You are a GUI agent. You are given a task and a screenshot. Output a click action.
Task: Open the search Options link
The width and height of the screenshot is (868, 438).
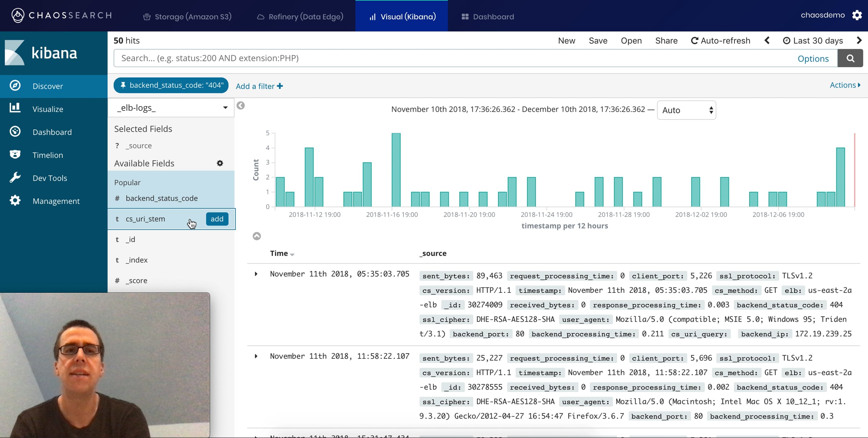pyautogui.click(x=813, y=59)
